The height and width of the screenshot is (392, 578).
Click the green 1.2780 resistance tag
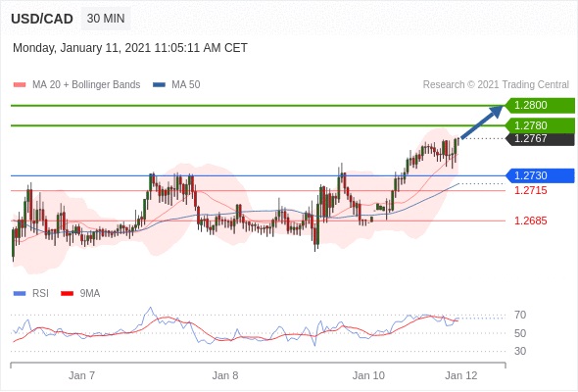pyautogui.click(x=540, y=125)
